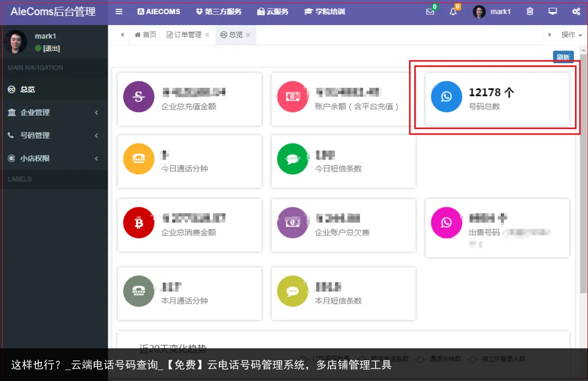The width and height of the screenshot is (588, 381).
Task: Select the 总览 tab
Action: coord(232,35)
